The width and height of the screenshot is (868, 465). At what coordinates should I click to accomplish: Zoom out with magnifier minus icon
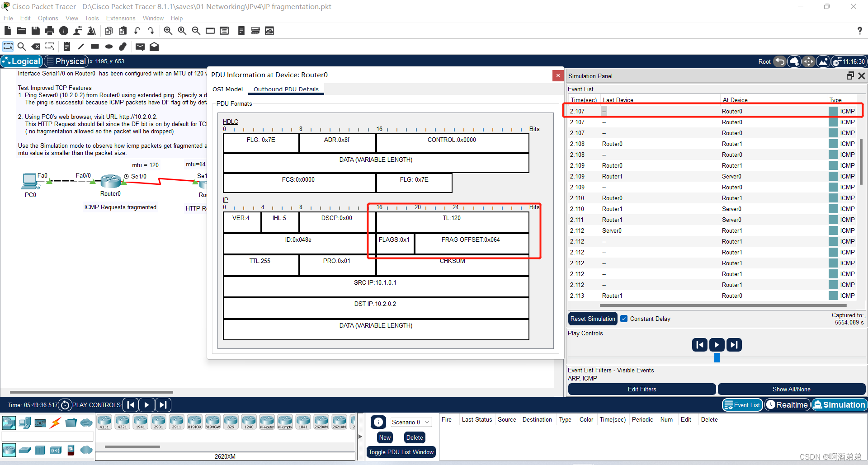click(196, 31)
